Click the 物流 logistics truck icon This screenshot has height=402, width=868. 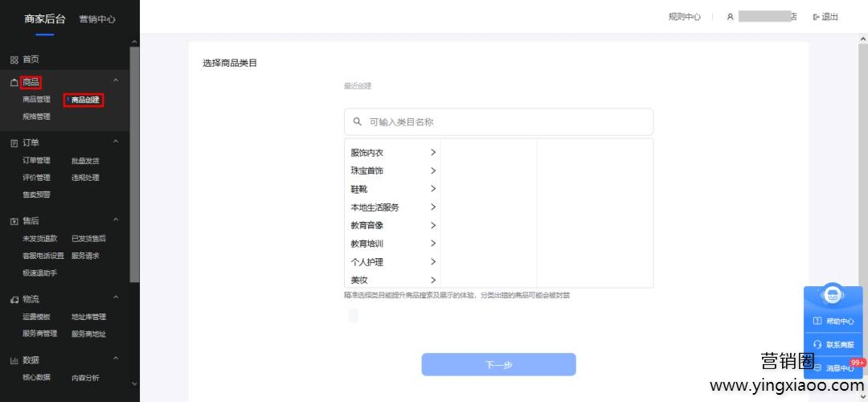14,300
